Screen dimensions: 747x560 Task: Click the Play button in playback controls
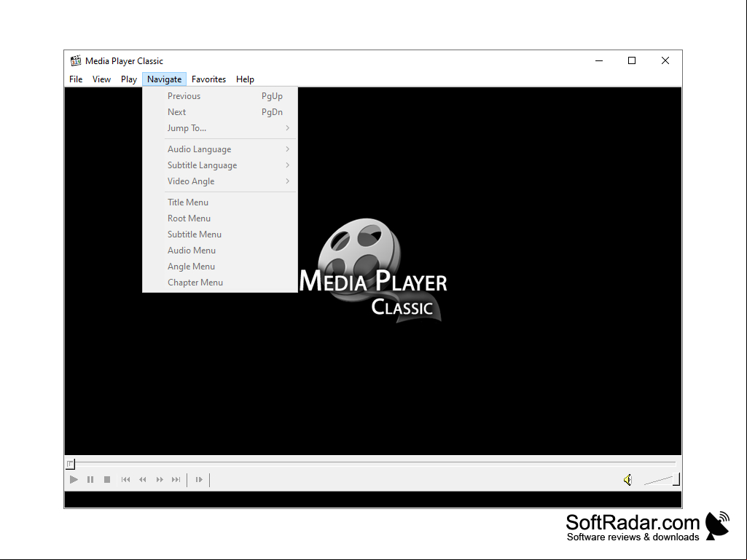[74, 479]
